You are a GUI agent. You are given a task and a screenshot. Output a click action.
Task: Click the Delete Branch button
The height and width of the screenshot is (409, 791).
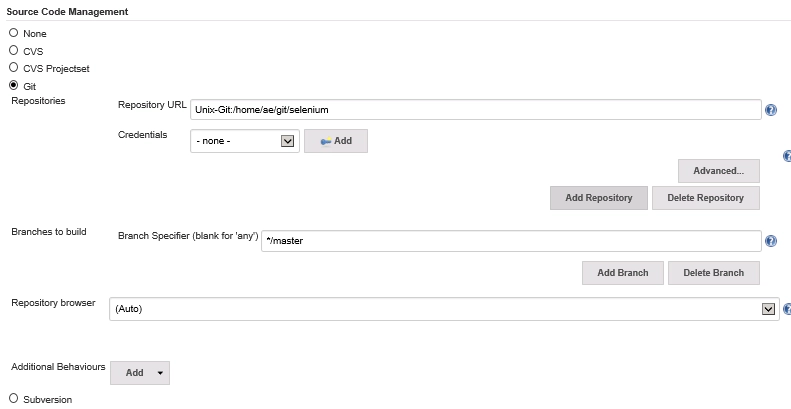[x=714, y=273]
